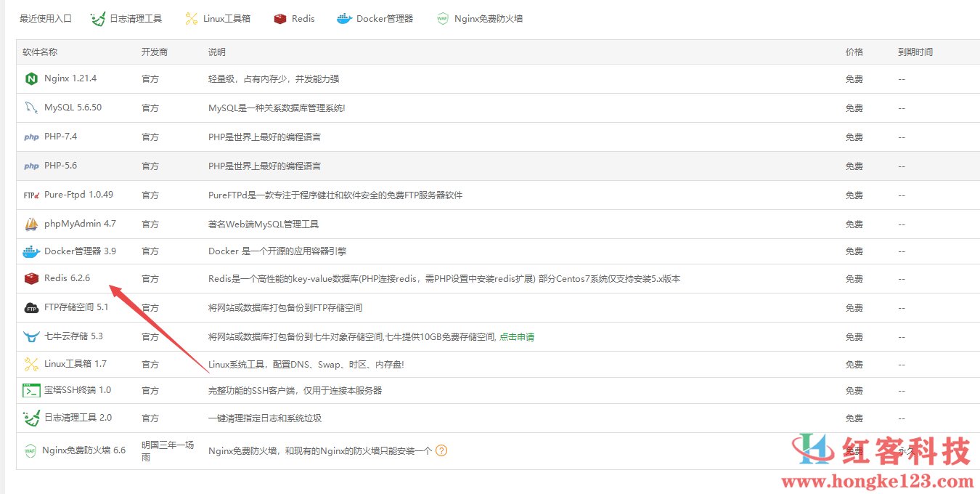Click the PureFTPd description text
The width and height of the screenshot is (980, 494).
(335, 195)
